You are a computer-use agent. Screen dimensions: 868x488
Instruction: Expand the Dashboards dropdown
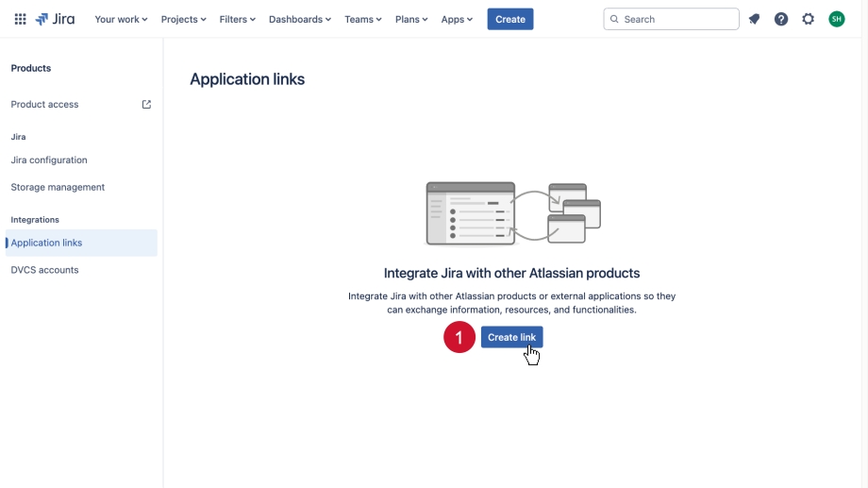pos(300,19)
